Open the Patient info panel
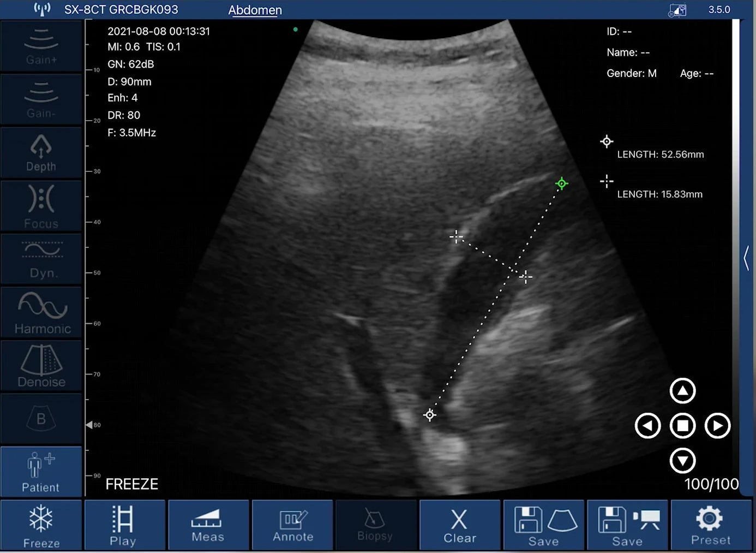The width and height of the screenshot is (756, 553). tap(41, 472)
